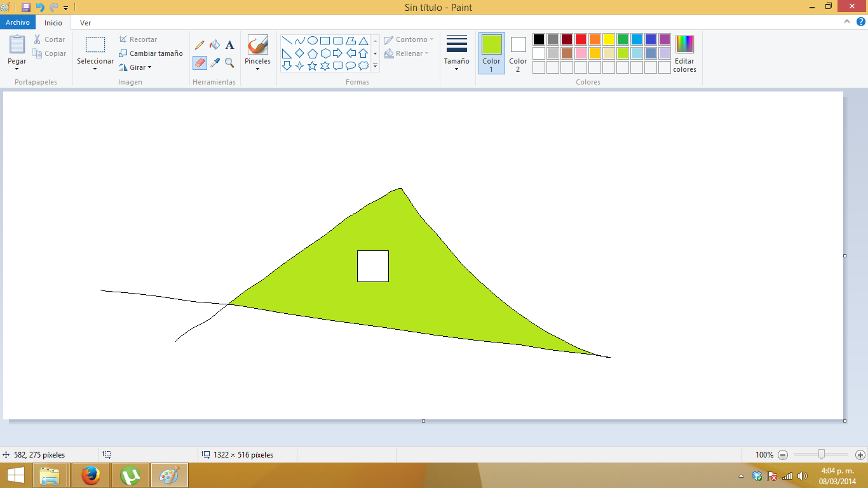Open the Contorno outline dropdown

[x=409, y=39]
